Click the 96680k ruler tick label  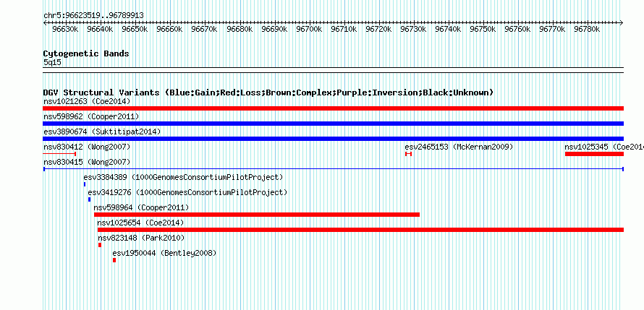[x=240, y=29]
